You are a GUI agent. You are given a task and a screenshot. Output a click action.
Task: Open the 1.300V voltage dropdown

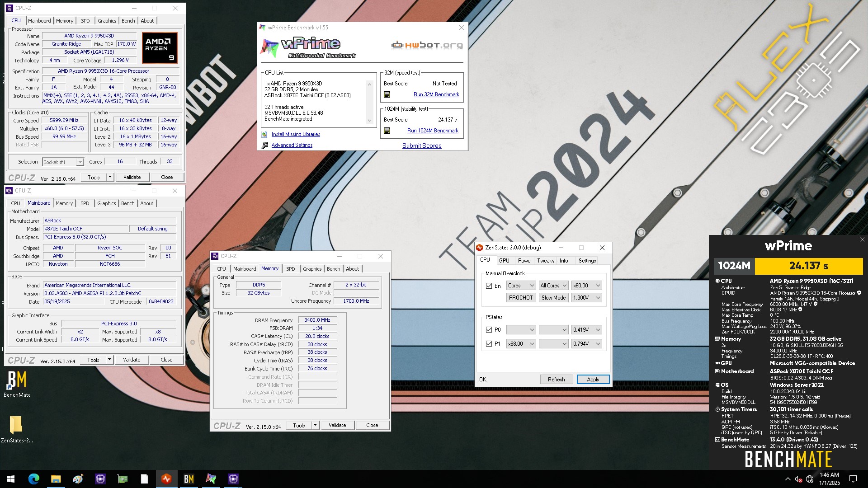(586, 298)
